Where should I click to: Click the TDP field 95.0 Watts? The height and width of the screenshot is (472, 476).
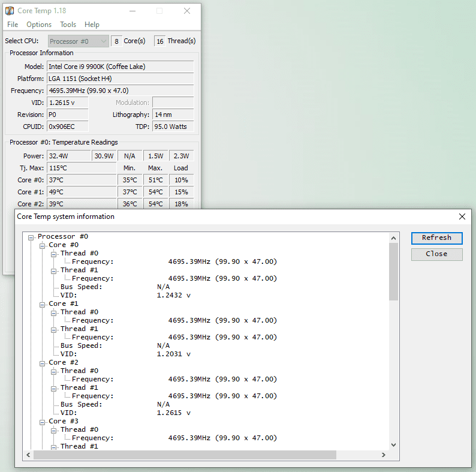tap(173, 127)
